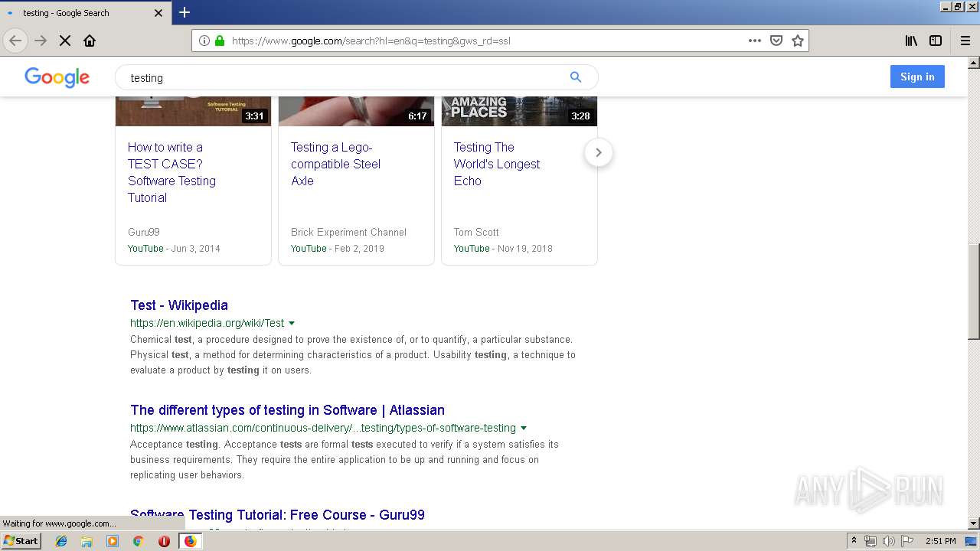Stop loading the page with the X button

[x=65, y=41]
